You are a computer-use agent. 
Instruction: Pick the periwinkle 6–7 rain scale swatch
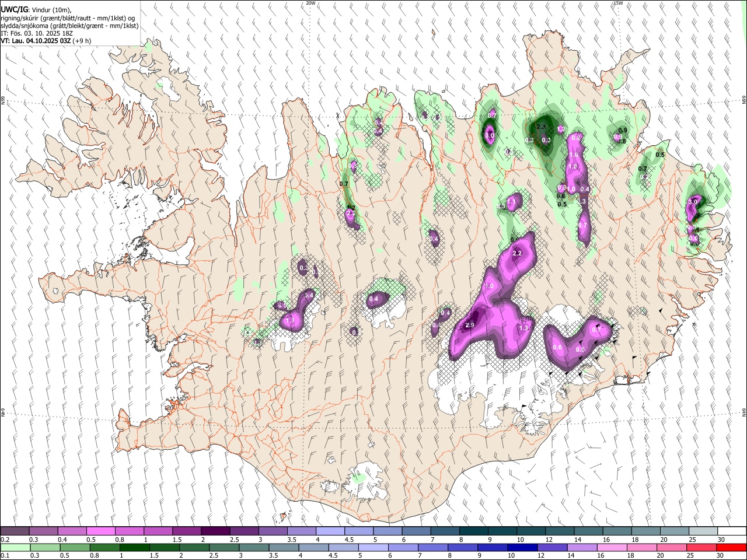tap(403, 547)
